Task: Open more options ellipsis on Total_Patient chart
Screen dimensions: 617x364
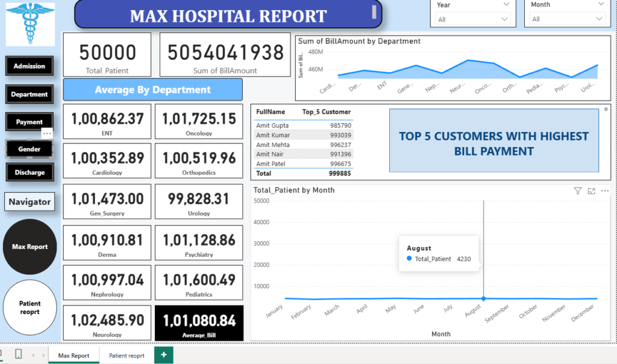Action: pos(605,190)
